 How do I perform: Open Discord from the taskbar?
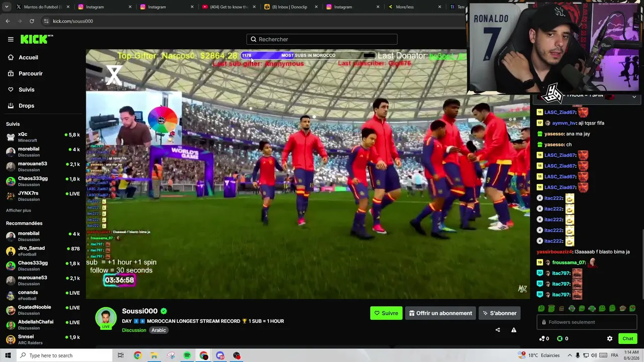pyautogui.click(x=220, y=355)
